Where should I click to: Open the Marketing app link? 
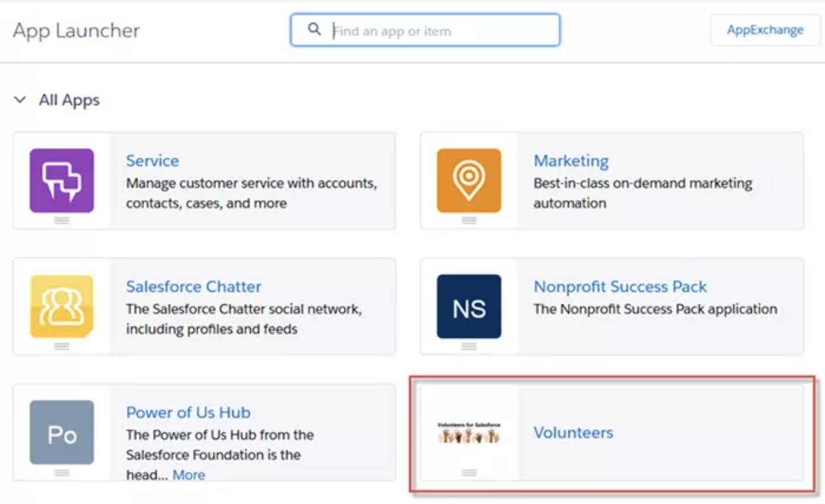click(x=571, y=160)
